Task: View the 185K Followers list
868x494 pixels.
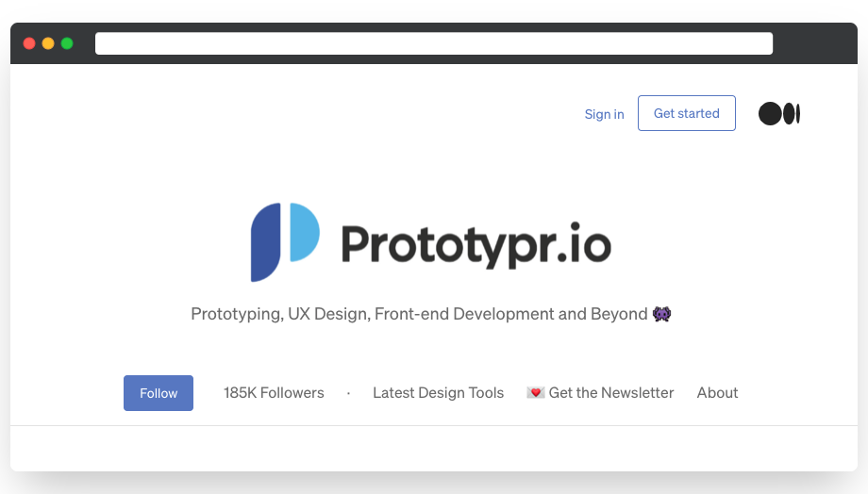Action: pyautogui.click(x=274, y=392)
